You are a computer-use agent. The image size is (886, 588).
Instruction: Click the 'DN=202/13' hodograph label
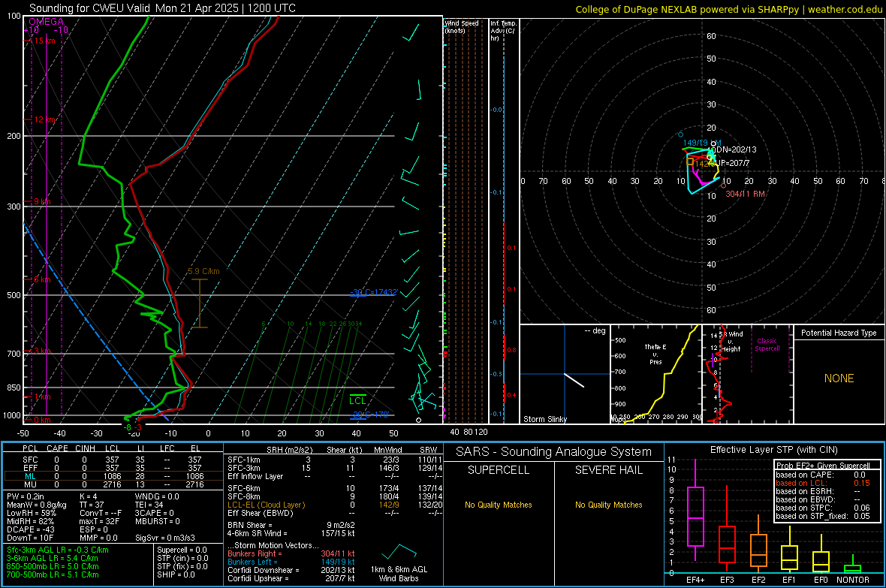point(736,150)
